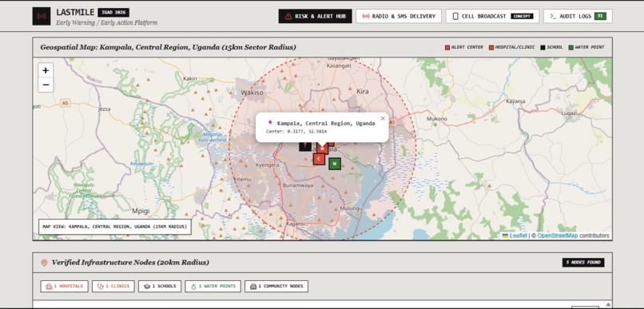Filter nodes by 1 Community Nodes chip
This screenshot has height=309, width=644.
click(276, 286)
